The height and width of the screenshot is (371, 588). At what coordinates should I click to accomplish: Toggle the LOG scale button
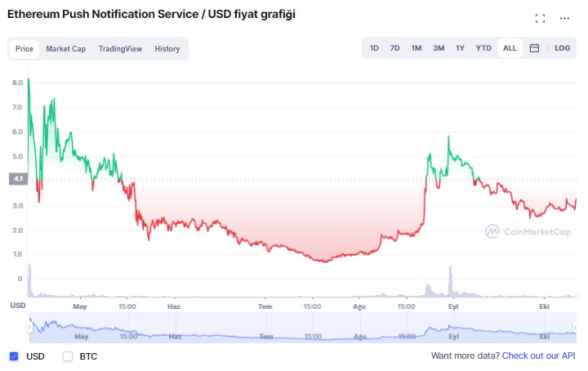(x=562, y=48)
